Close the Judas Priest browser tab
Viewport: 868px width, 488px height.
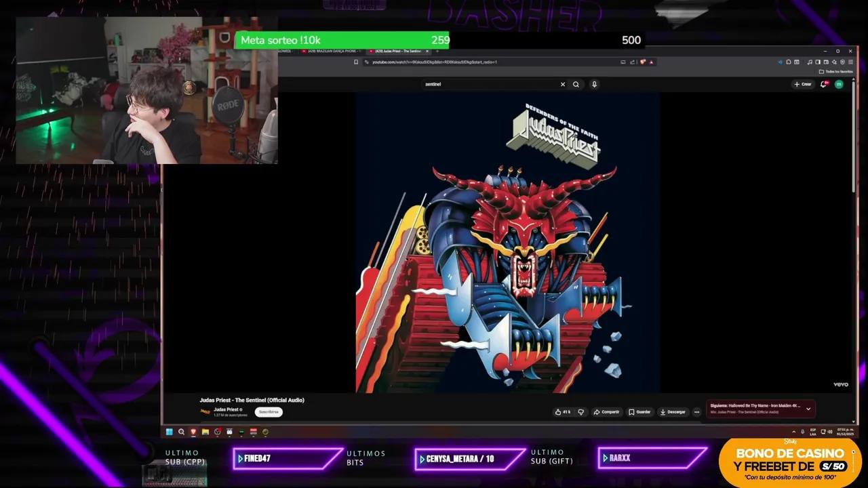[x=427, y=51]
